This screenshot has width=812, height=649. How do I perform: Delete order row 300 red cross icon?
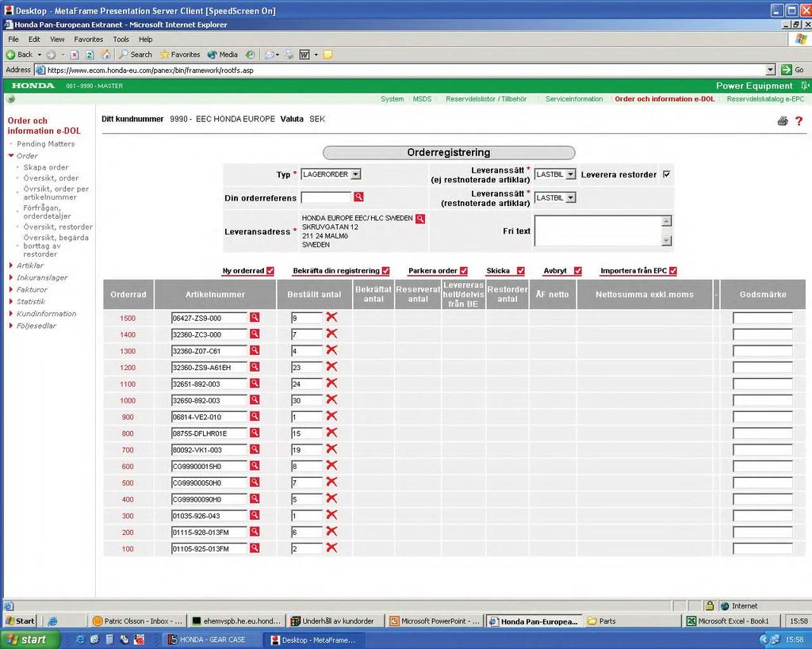click(x=331, y=515)
